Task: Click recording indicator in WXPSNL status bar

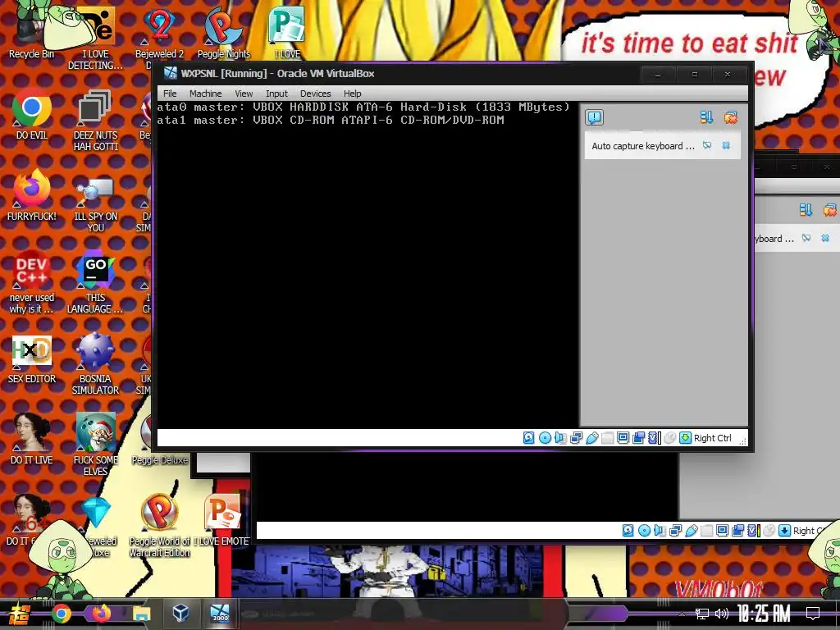Action: (x=638, y=438)
